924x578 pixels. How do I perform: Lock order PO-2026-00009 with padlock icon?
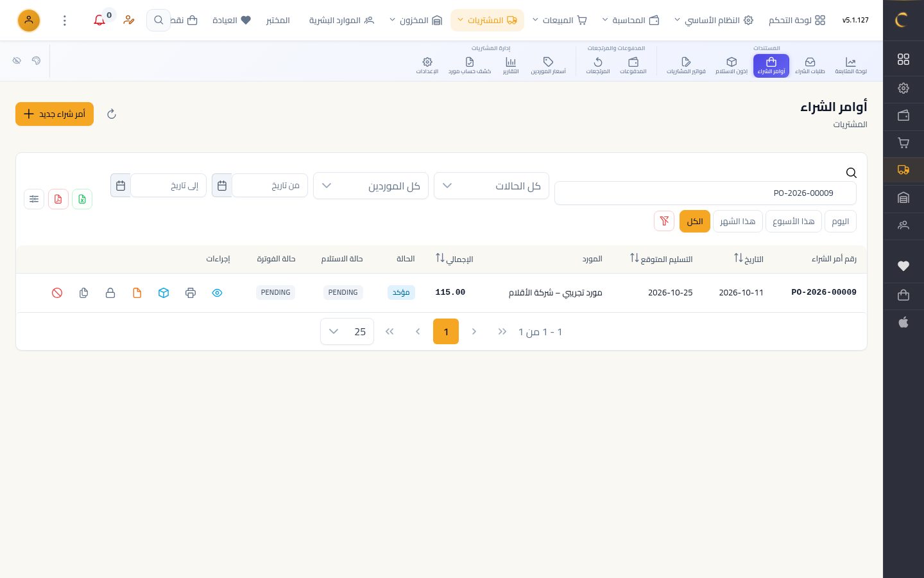click(110, 293)
